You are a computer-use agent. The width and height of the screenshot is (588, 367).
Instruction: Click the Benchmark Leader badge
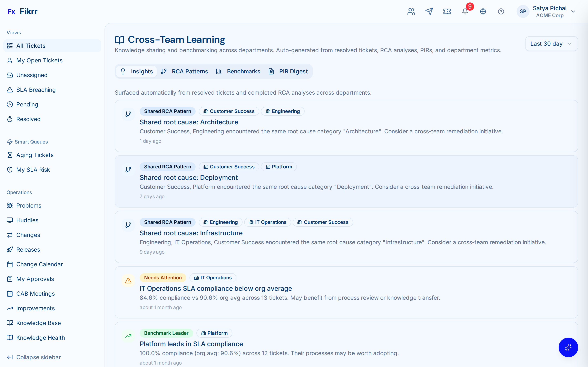click(x=166, y=333)
